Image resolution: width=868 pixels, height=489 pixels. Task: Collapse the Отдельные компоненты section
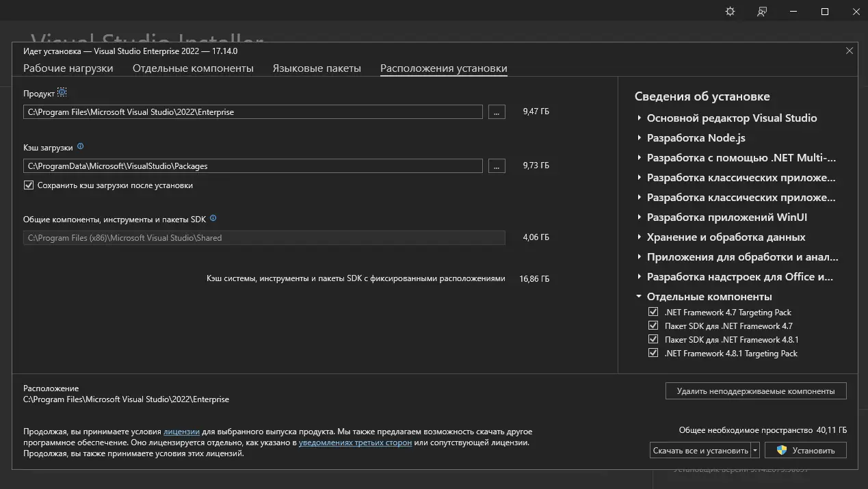tap(639, 297)
